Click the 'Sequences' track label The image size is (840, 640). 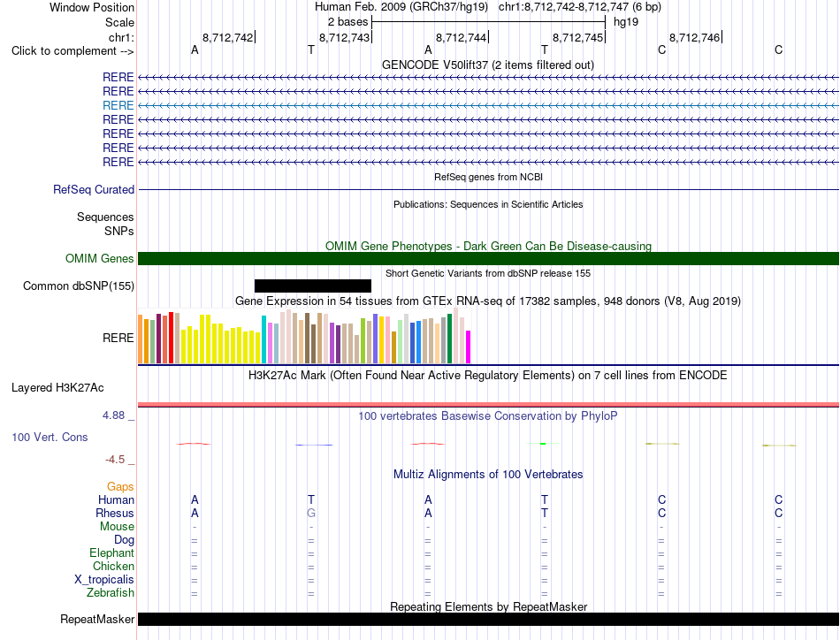[105, 217]
